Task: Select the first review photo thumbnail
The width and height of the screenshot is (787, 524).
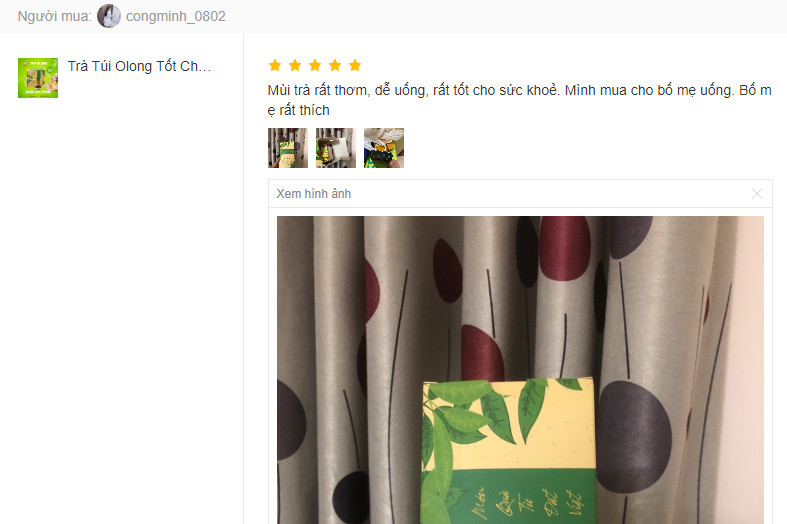Action: point(288,148)
